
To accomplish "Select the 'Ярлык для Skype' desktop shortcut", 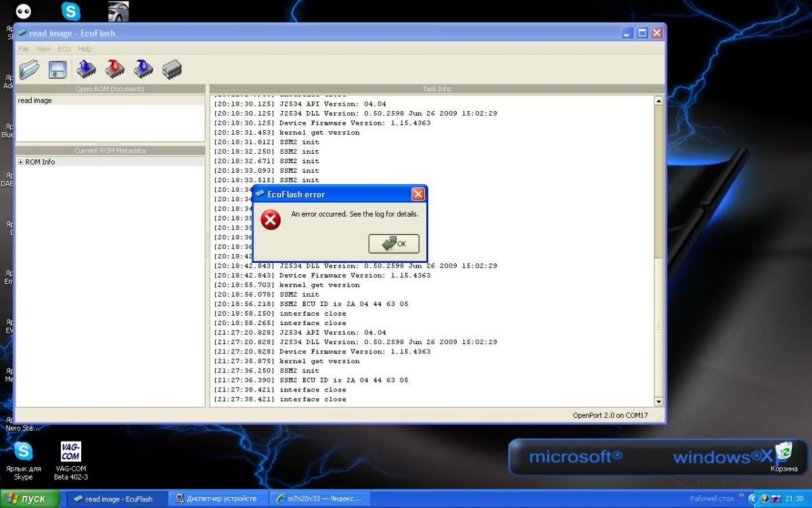I will (24, 461).
